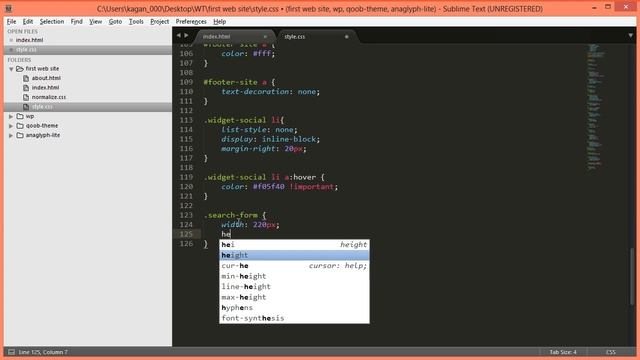Click the first web site folder icon

click(20, 69)
